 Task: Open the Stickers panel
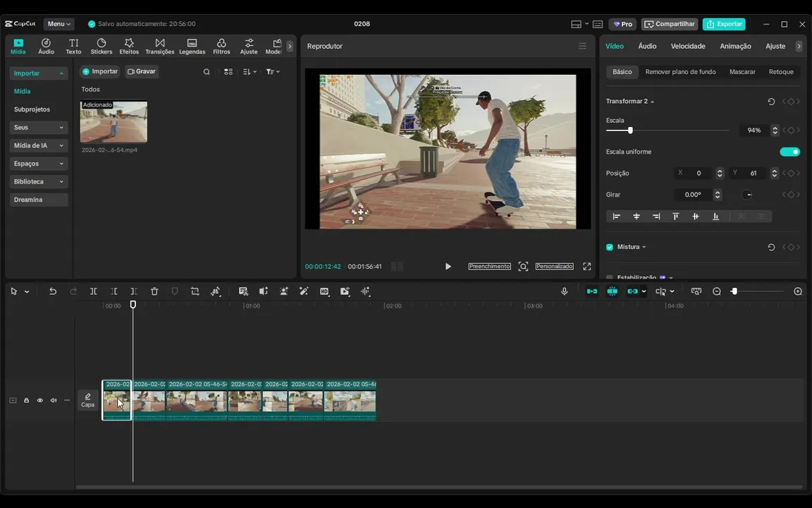(x=101, y=47)
